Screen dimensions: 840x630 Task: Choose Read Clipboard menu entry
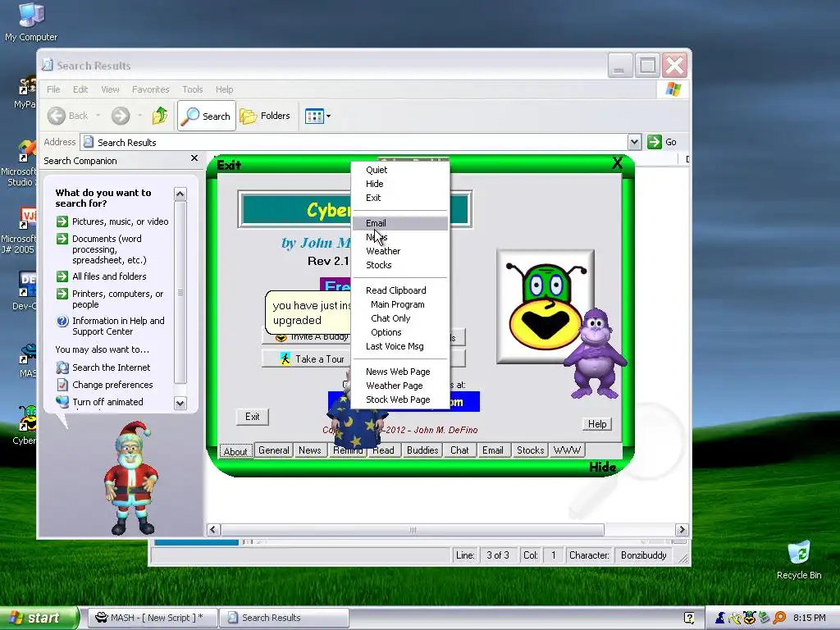pyautogui.click(x=400, y=290)
